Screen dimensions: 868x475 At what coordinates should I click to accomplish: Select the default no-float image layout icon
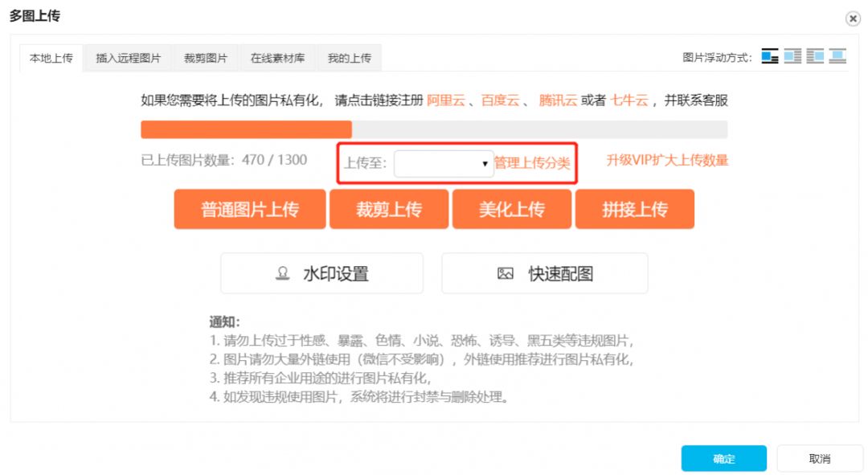[x=770, y=57]
